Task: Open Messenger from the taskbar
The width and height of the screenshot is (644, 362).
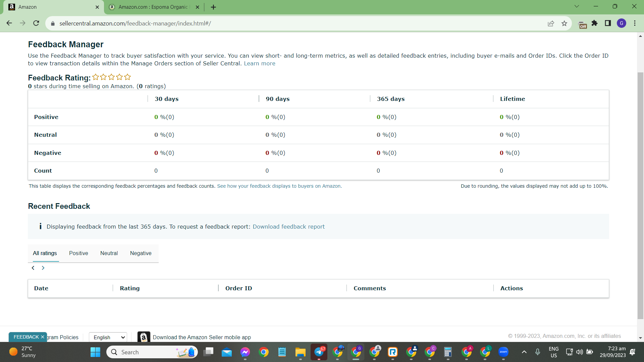Action: pyautogui.click(x=245, y=352)
